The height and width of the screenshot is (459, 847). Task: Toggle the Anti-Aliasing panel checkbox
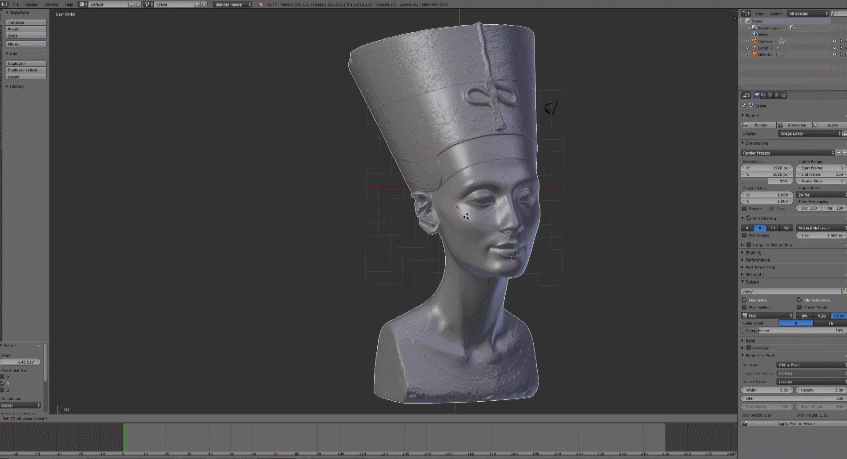[x=749, y=218]
